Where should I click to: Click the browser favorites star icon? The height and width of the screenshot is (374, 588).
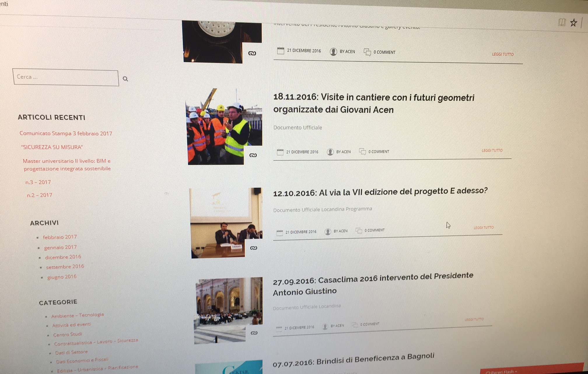pyautogui.click(x=573, y=23)
